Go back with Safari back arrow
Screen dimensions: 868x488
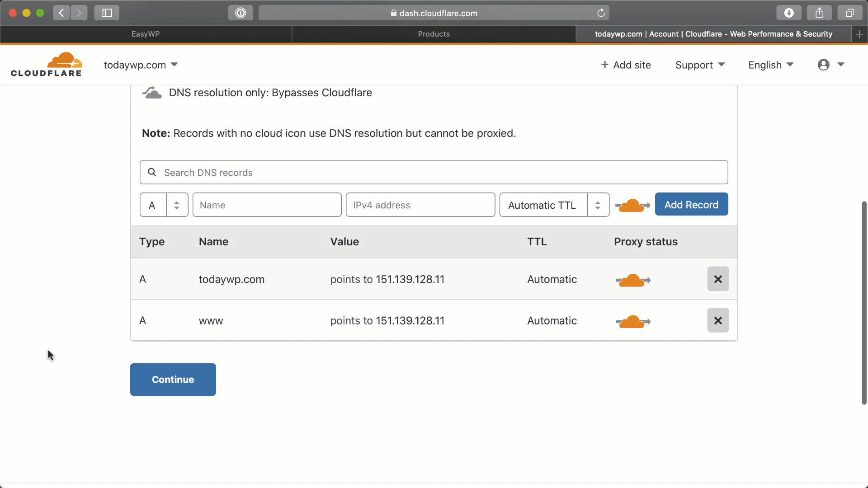pyautogui.click(x=61, y=13)
